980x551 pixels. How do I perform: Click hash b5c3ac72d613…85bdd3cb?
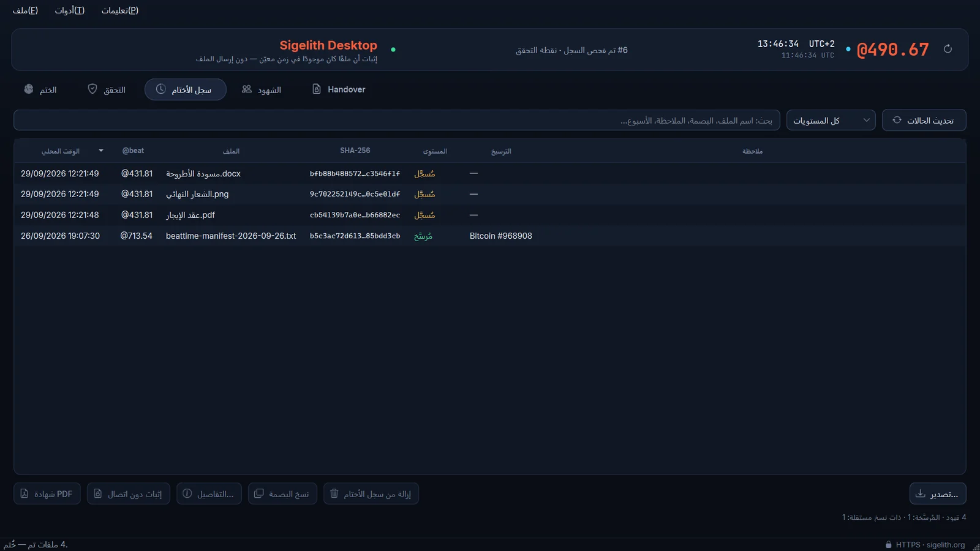click(355, 236)
